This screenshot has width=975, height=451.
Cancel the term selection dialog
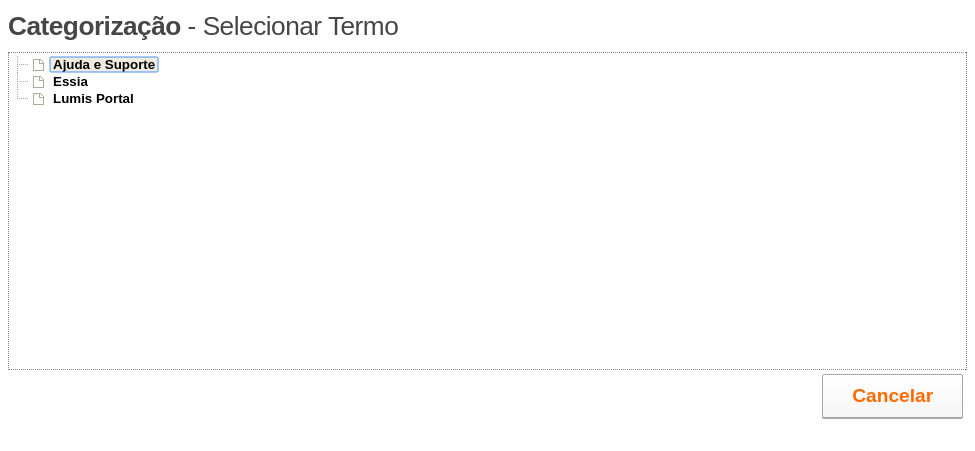[x=892, y=396]
